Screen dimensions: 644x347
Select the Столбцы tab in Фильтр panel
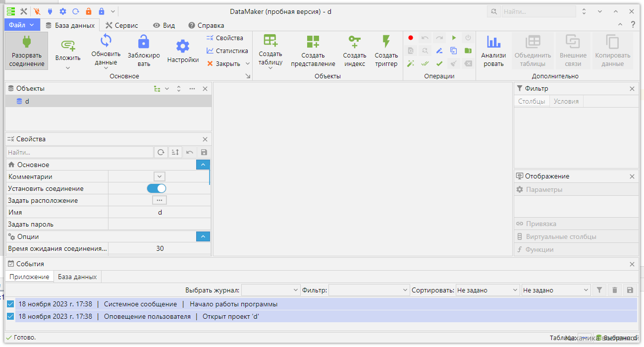click(x=532, y=101)
